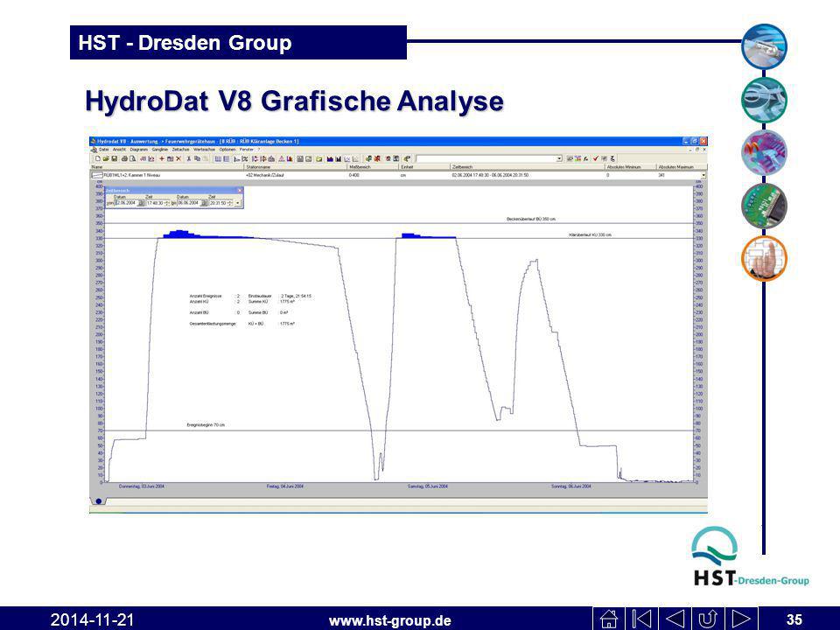Open the Datei menu
840x630 pixels.
tap(103, 150)
